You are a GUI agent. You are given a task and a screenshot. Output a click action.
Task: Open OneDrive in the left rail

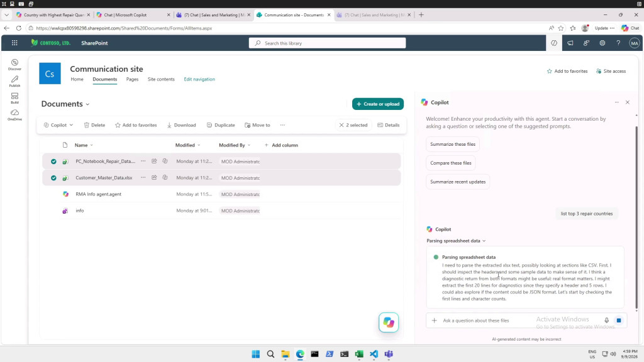pos(14,115)
